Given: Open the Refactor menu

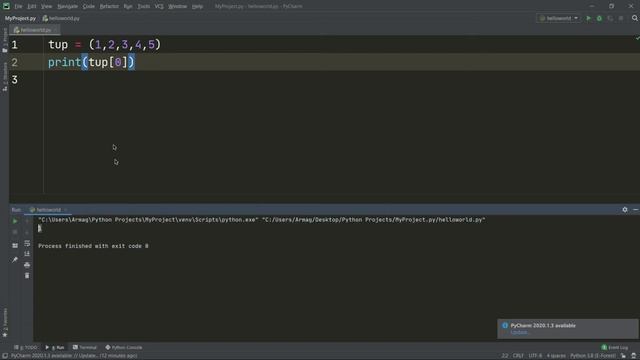Looking at the screenshot, I should point(109,7).
